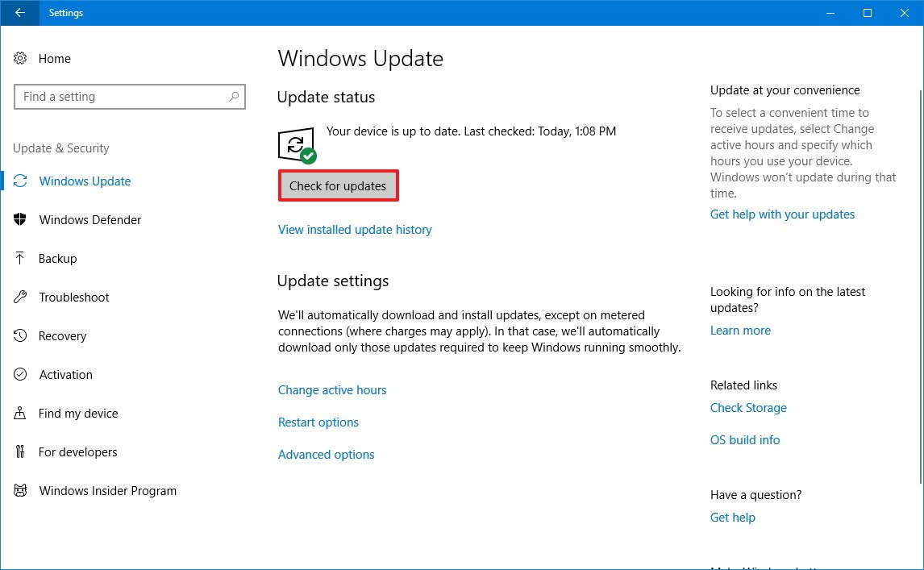Image resolution: width=924 pixels, height=570 pixels.
Task: Minimize the Settings window
Action: (830, 12)
